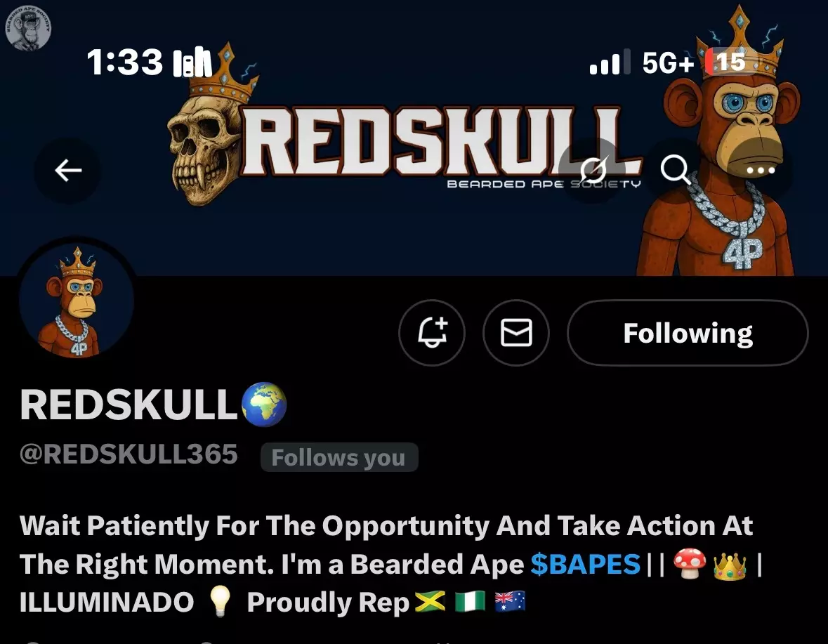Open the profile search magnifier icon
This screenshot has width=828, height=644.
coord(676,170)
